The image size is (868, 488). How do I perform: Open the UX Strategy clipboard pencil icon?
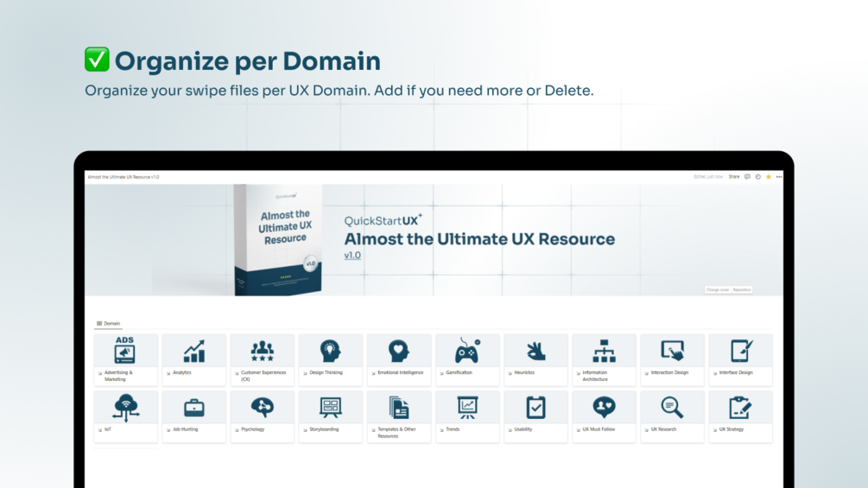[x=741, y=408]
